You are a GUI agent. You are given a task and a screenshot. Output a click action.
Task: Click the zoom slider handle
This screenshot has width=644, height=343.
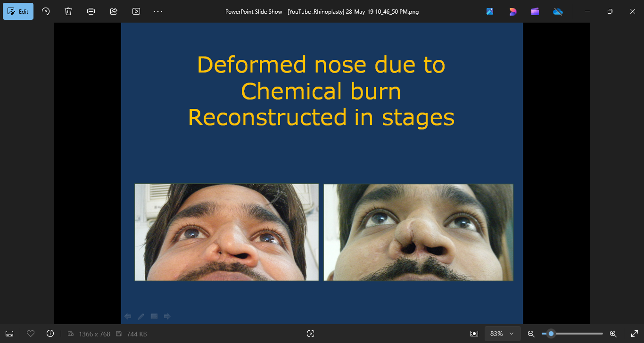[x=551, y=334]
